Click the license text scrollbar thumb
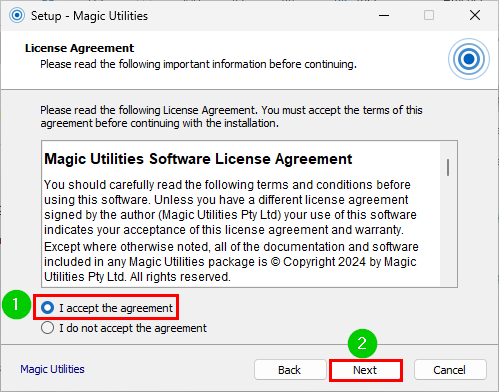This screenshot has height=392, width=499. [x=448, y=167]
